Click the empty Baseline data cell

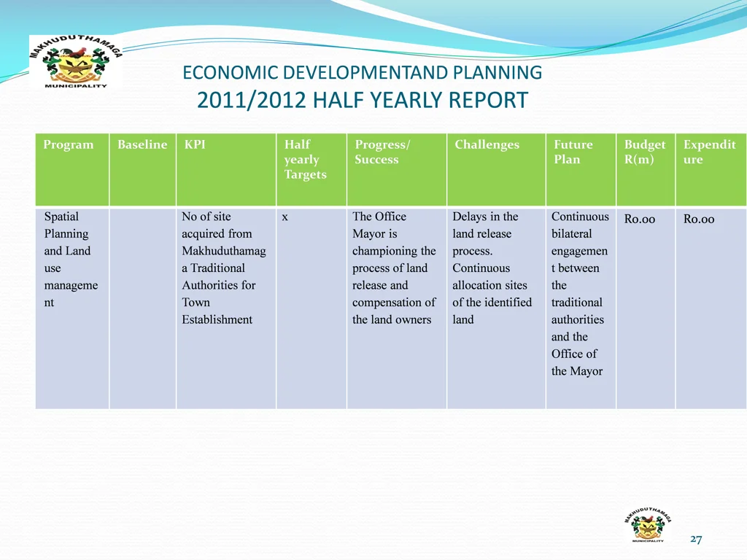pyautogui.click(x=143, y=308)
